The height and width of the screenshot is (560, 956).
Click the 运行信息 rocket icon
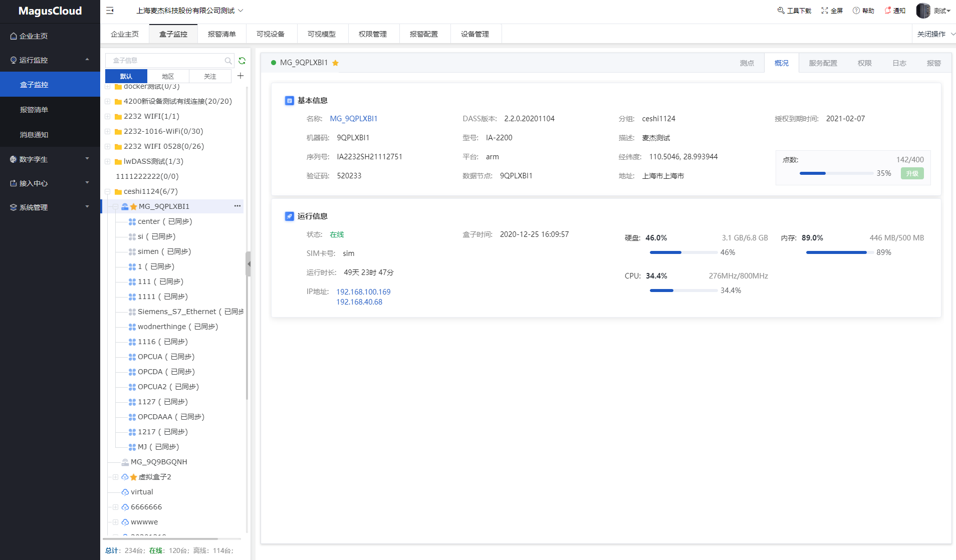[290, 216]
